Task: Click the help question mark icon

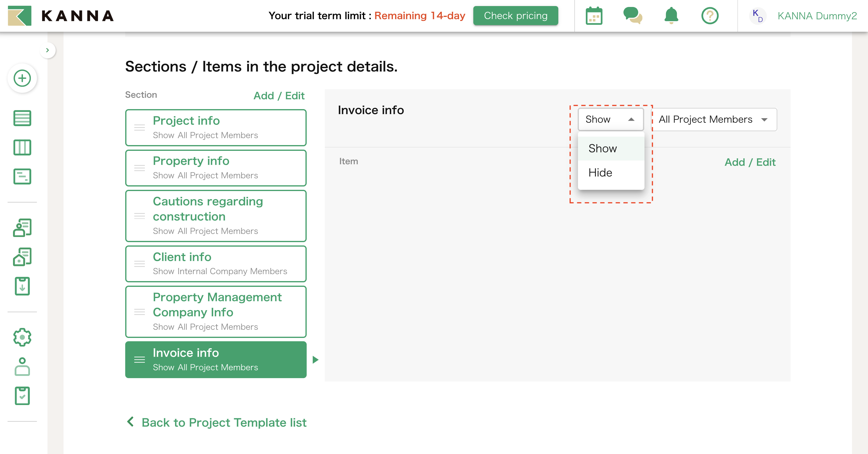Action: point(710,16)
